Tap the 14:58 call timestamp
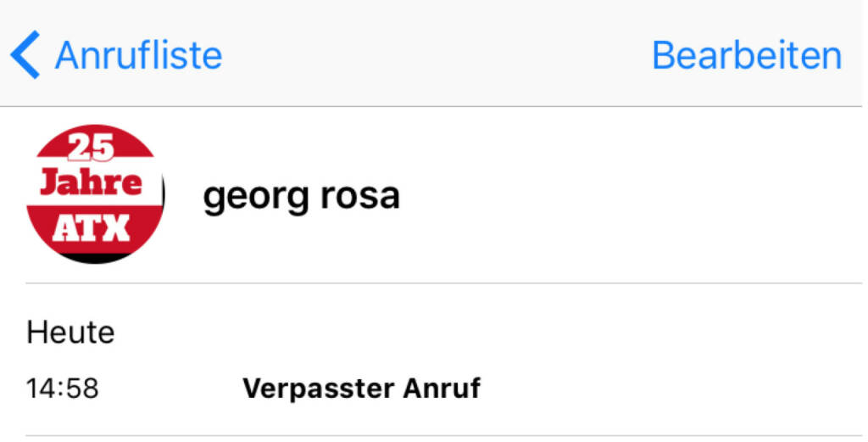 63,389
